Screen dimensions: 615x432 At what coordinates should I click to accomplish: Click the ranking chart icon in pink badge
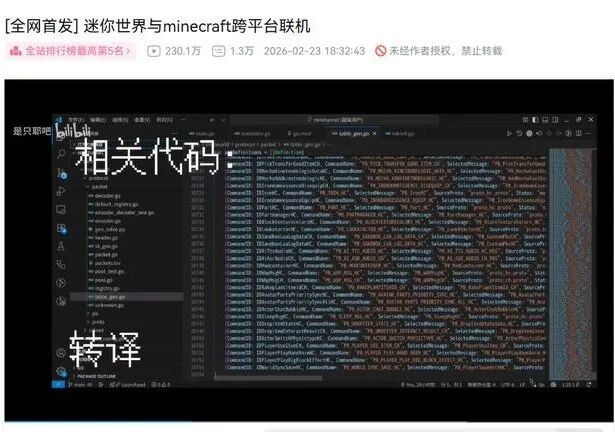pos(16,51)
